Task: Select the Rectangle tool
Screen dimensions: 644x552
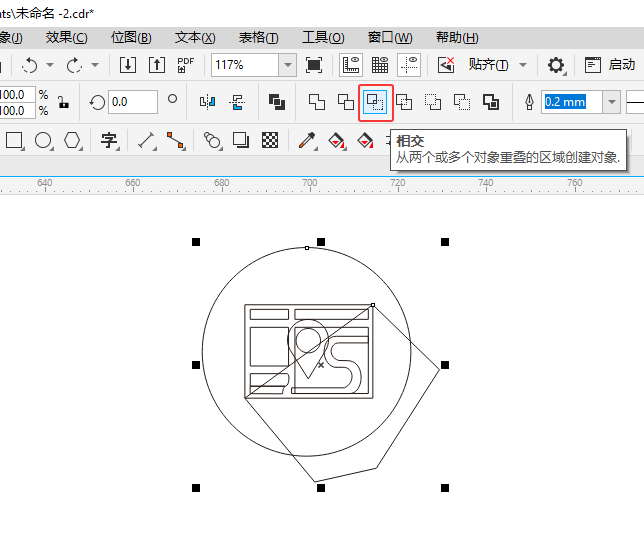Action: click(14, 140)
